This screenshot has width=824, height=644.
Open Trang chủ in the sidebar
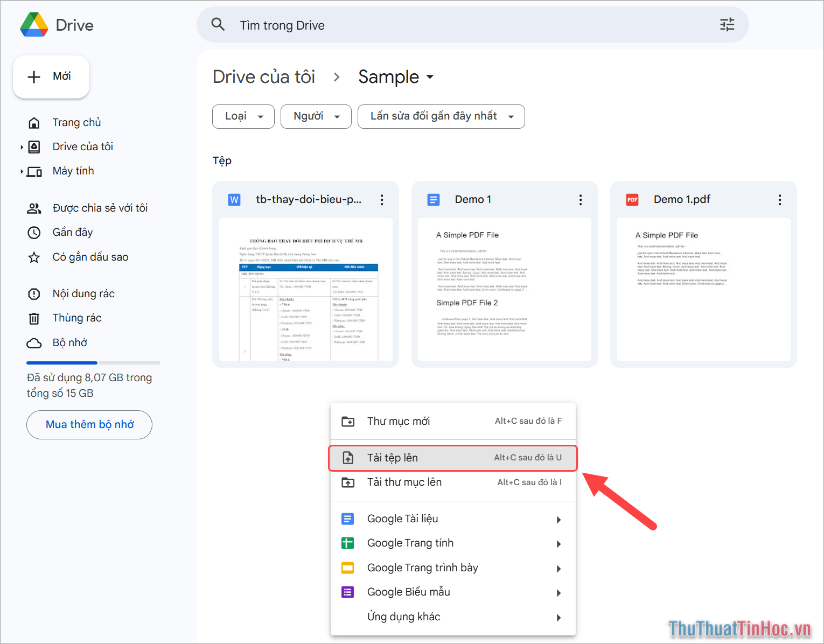point(76,123)
